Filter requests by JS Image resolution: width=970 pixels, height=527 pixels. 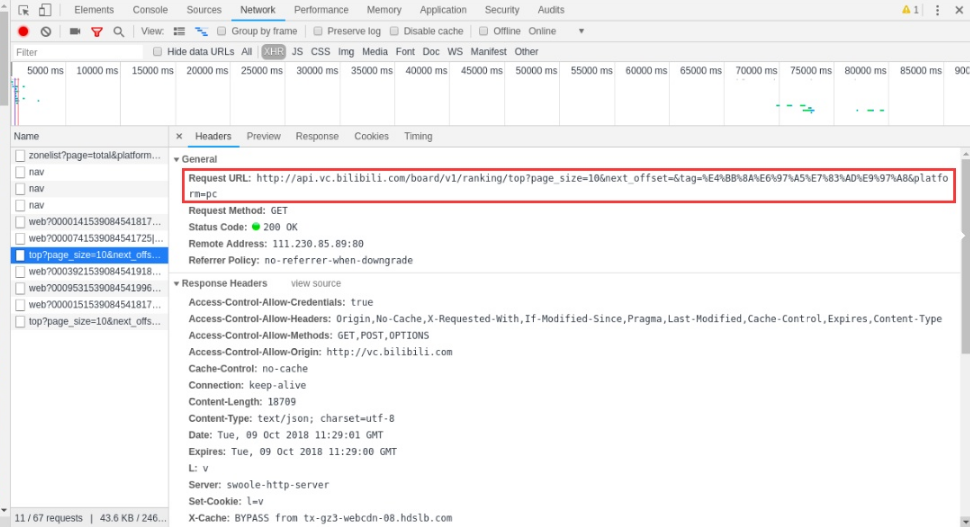click(x=298, y=51)
